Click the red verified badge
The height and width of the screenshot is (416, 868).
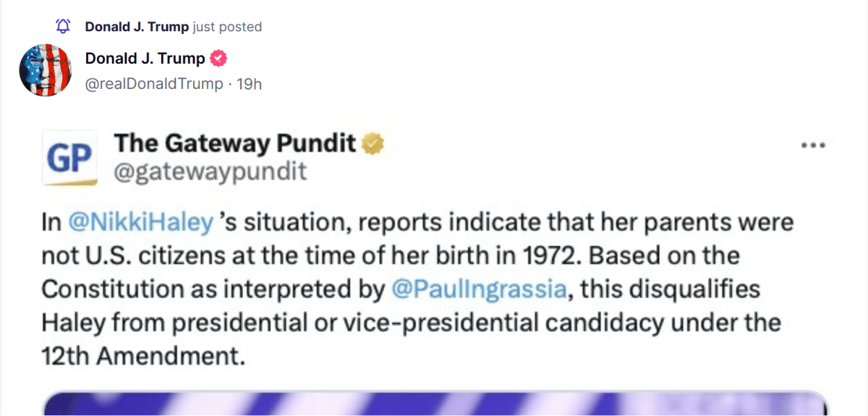pos(218,59)
